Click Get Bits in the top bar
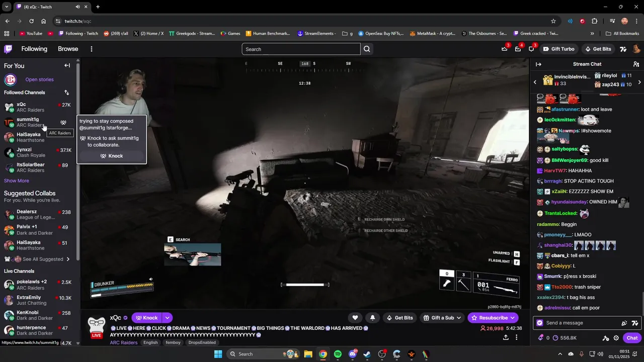Viewport: 644px width, 362px height. point(598,49)
